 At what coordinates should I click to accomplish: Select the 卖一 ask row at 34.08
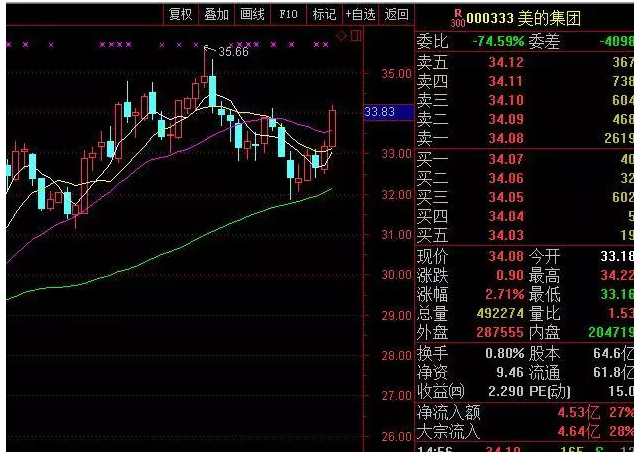[524, 138]
